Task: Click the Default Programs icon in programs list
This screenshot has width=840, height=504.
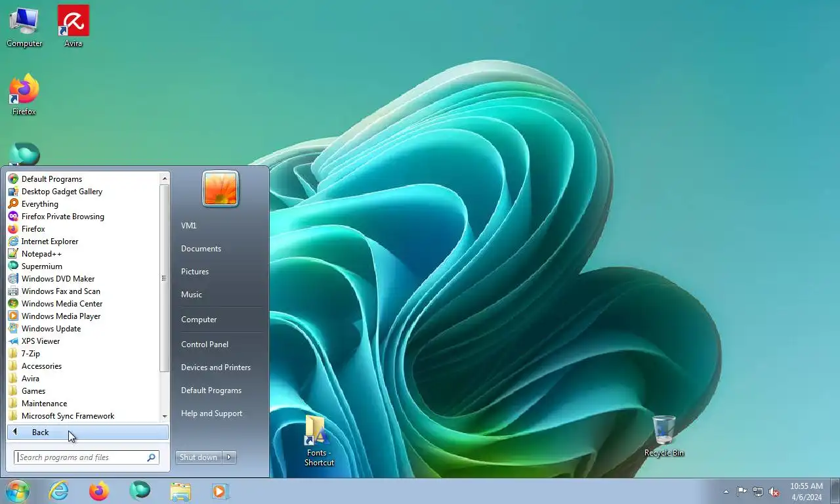Action: [13, 179]
